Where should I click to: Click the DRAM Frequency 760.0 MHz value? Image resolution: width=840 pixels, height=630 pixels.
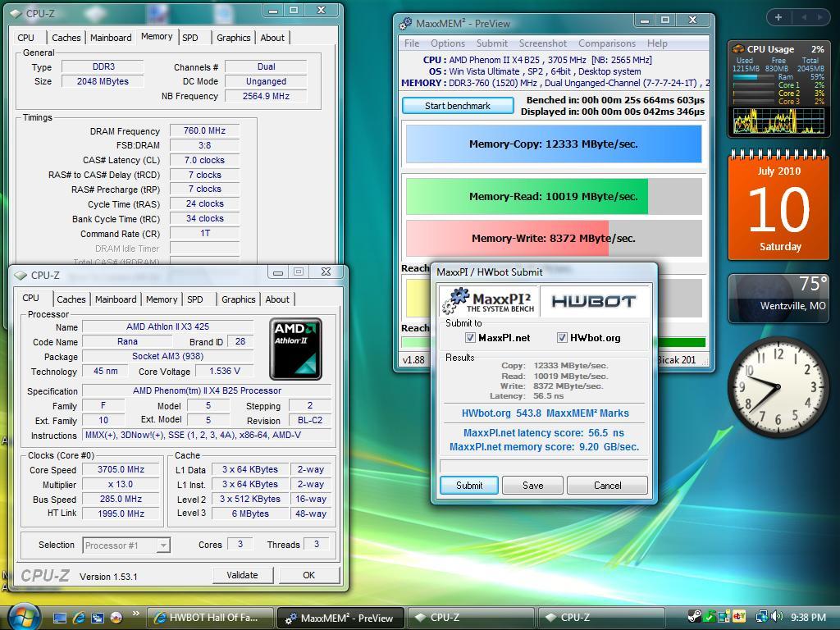tap(204, 130)
